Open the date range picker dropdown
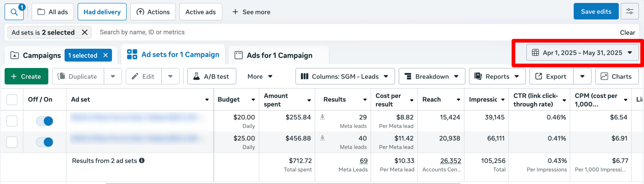This screenshot has width=644, height=184. pos(582,53)
